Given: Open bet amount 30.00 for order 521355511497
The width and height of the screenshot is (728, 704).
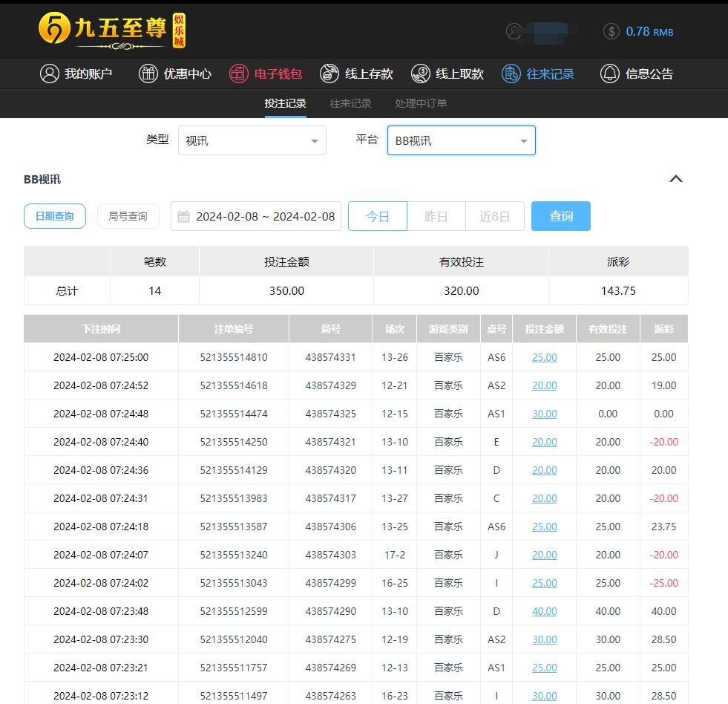Looking at the screenshot, I should (544, 696).
